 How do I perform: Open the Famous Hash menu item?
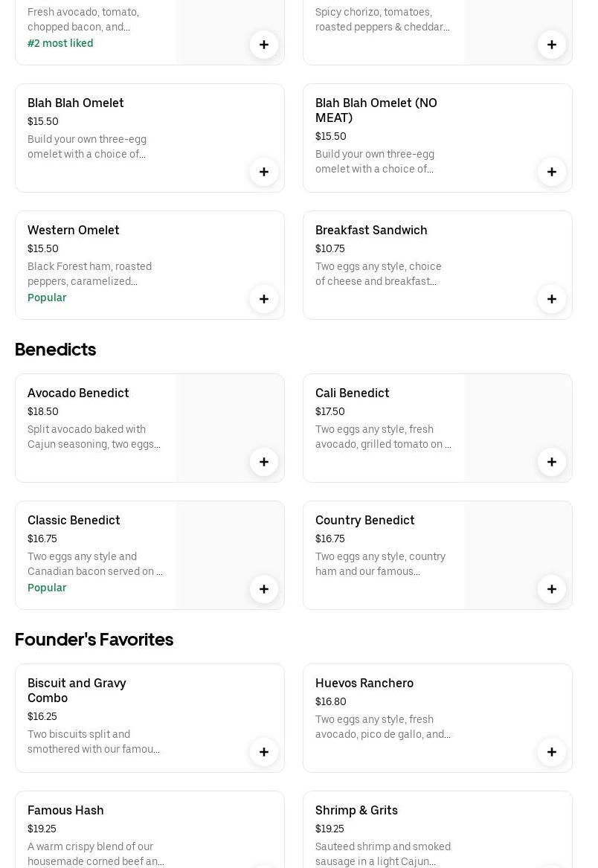tap(65, 811)
